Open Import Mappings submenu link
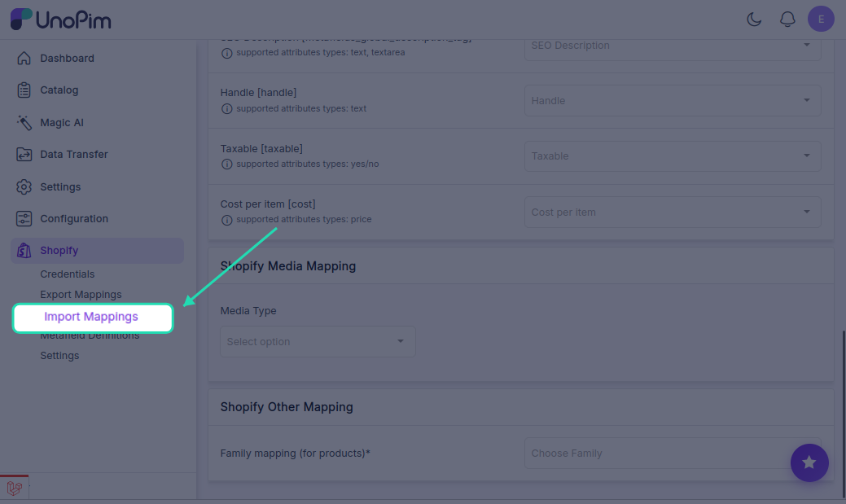 91,317
